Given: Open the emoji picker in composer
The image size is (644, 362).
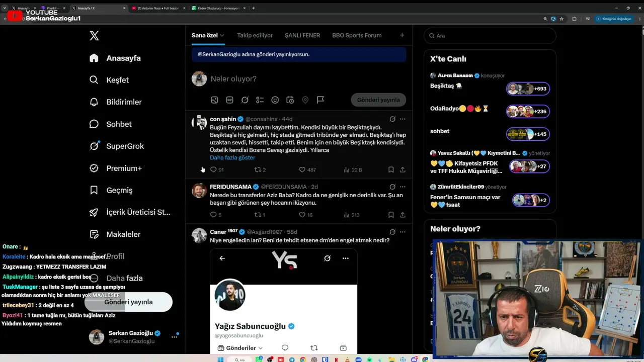Looking at the screenshot, I should (x=275, y=100).
